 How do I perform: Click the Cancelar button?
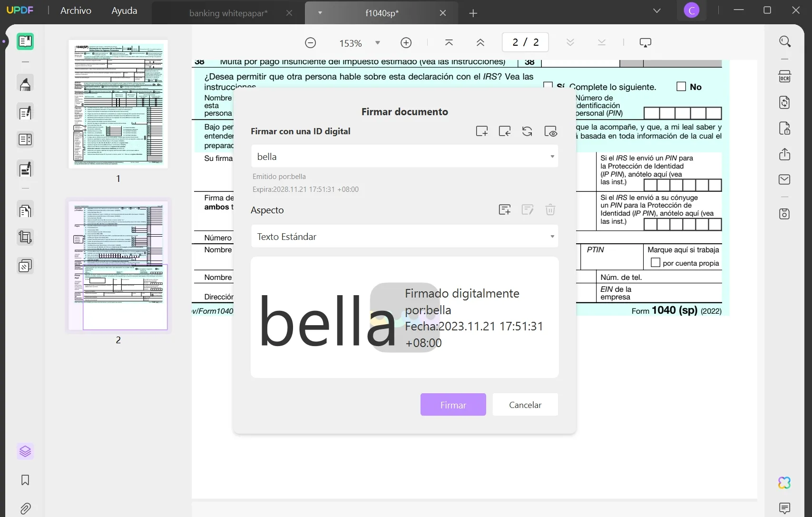point(525,405)
